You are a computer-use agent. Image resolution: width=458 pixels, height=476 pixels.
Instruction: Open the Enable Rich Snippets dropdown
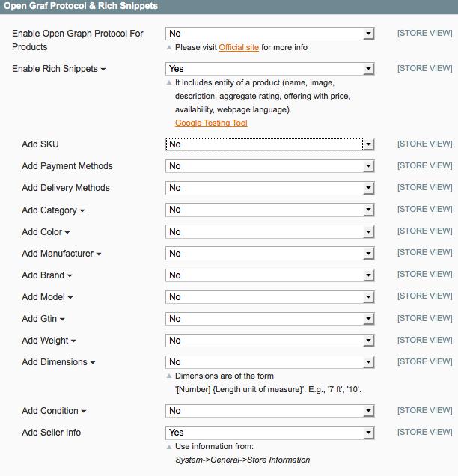[x=269, y=69]
